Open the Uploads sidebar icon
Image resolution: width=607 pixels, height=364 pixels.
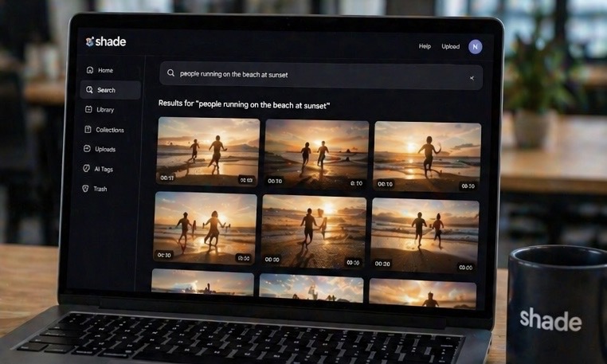tap(87, 149)
